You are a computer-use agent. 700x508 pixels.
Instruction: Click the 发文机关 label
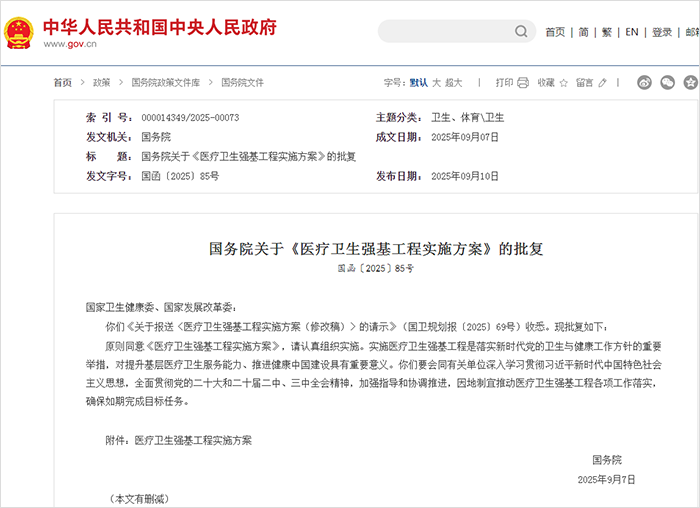click(109, 137)
